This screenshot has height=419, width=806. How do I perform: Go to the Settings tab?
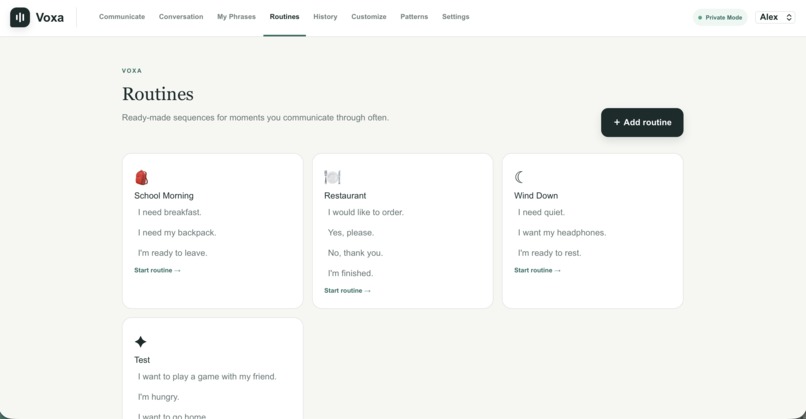[455, 17]
